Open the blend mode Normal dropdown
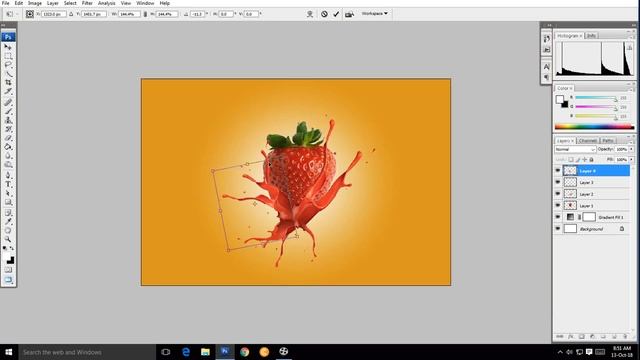 point(575,149)
